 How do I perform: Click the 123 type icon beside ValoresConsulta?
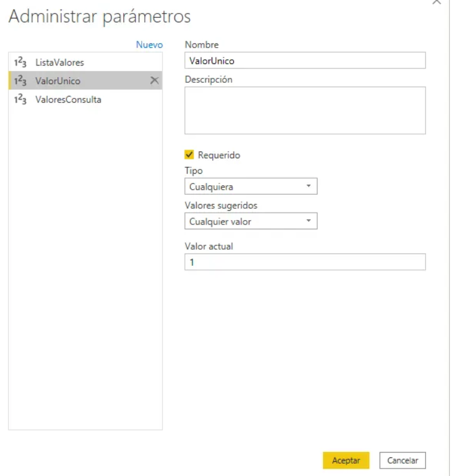pyautogui.click(x=20, y=100)
